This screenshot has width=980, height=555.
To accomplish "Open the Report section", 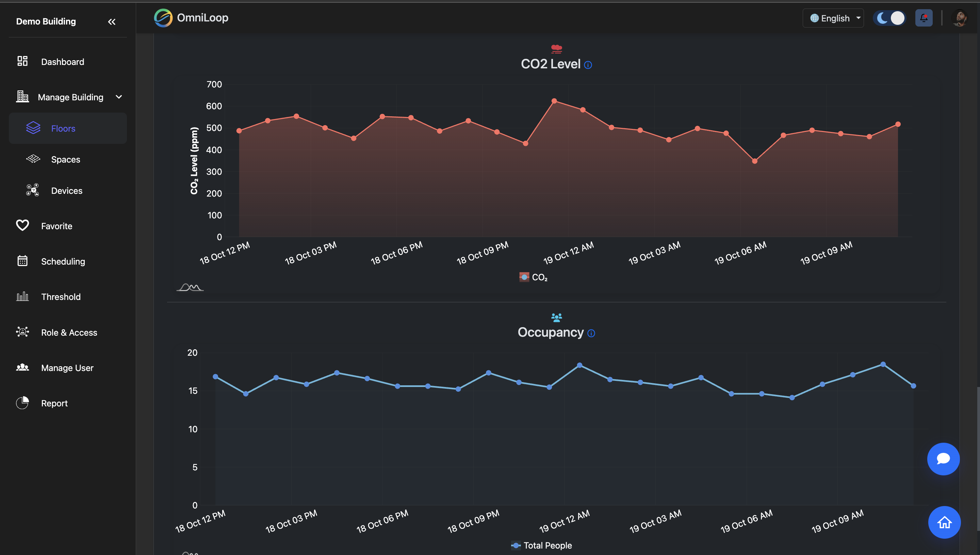I will tap(54, 403).
